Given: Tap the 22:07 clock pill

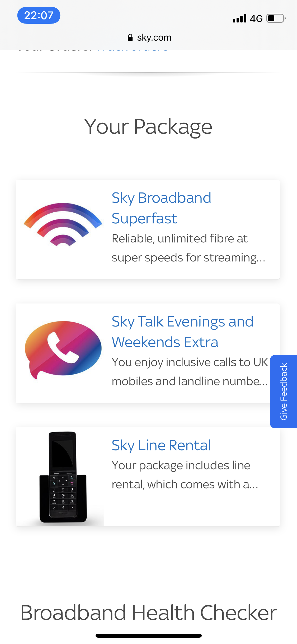Looking at the screenshot, I should tap(39, 15).
